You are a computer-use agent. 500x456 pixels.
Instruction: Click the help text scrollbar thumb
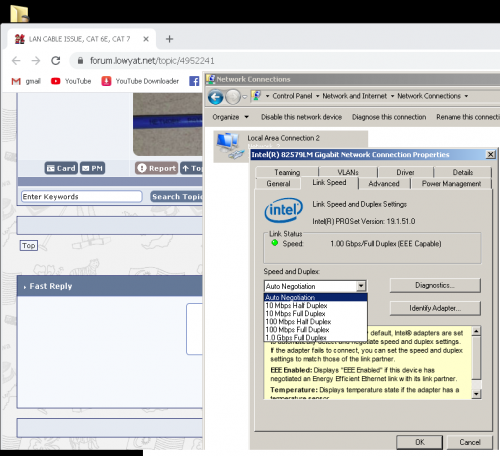pyautogui.click(x=476, y=358)
